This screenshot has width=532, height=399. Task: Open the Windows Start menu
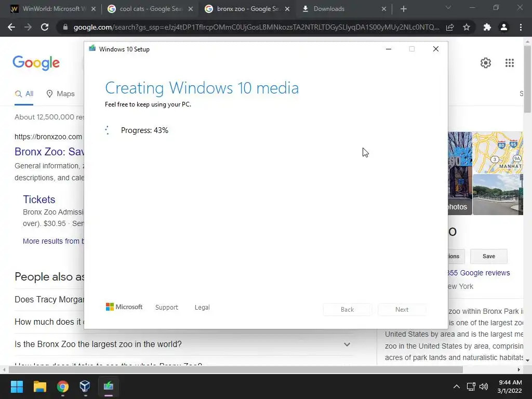(17, 387)
